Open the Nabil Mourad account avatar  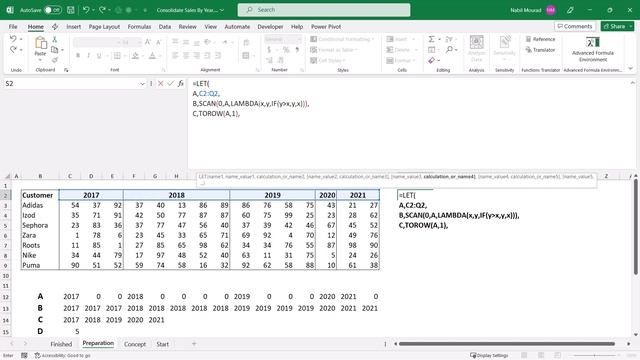click(551, 10)
